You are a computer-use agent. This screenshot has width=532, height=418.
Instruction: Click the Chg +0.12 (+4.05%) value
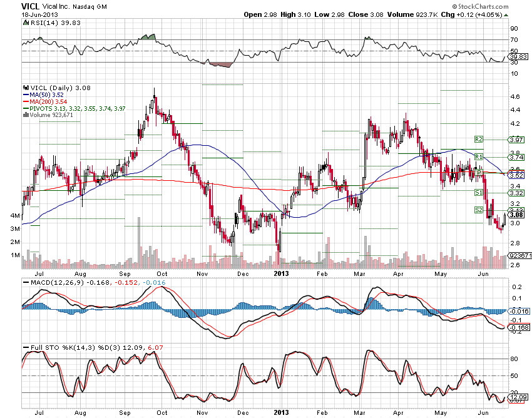tap(472, 14)
